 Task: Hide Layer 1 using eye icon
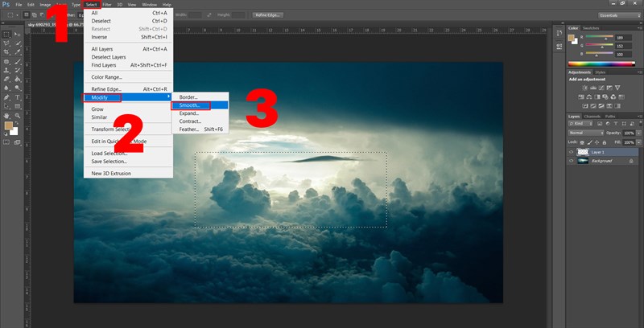pos(572,151)
